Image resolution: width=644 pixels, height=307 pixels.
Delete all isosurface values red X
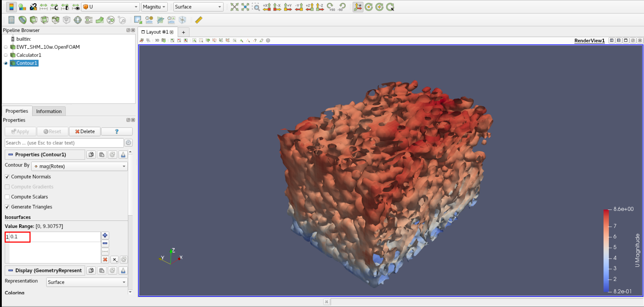pyautogui.click(x=105, y=260)
